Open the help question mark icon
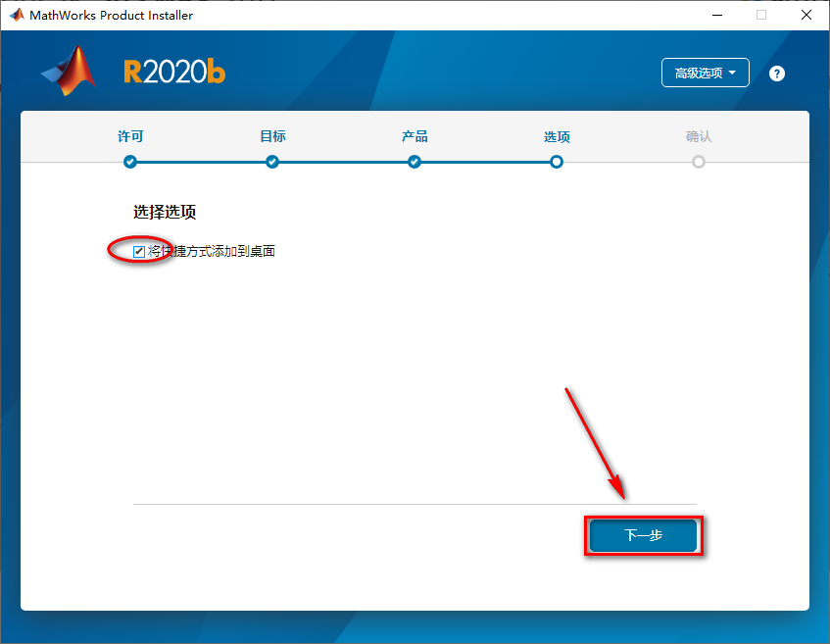This screenshot has width=830, height=644. (776, 73)
